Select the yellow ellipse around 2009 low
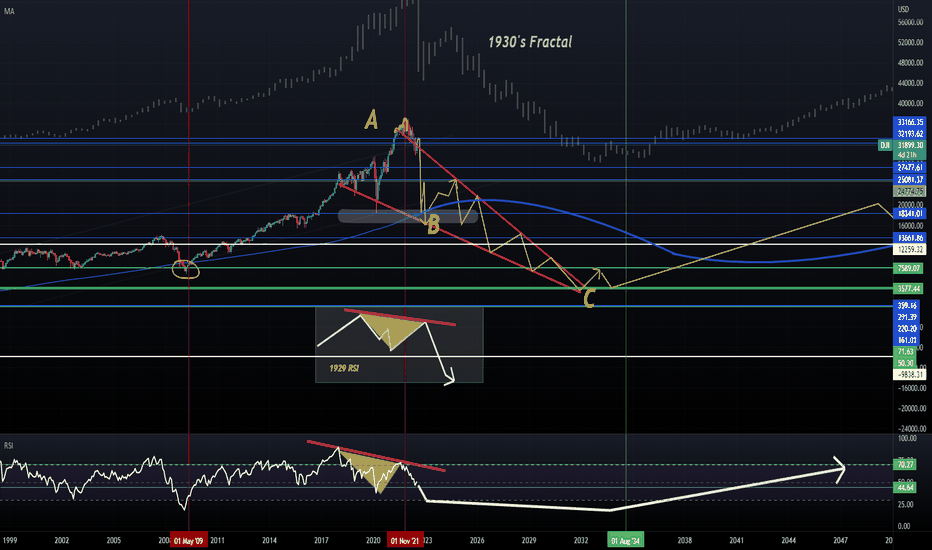932x550 pixels. click(185, 269)
